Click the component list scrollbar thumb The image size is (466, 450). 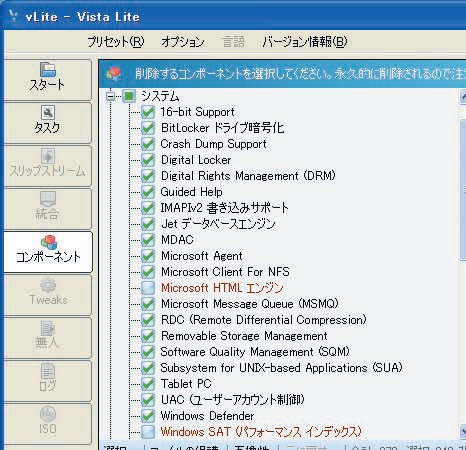tap(463, 189)
